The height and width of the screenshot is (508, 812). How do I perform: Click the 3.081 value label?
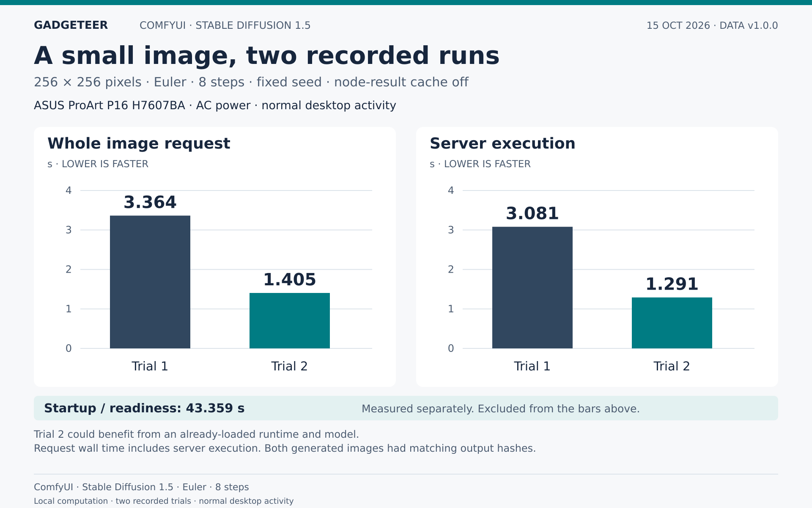tap(532, 213)
